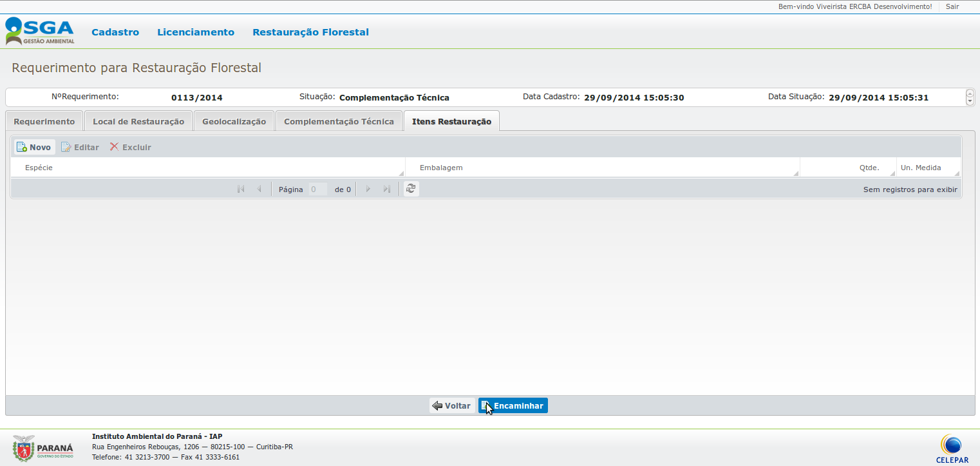Viewport: 980px width, 466px height.
Task: Open the Complementação Técnica tab
Action: click(x=339, y=121)
